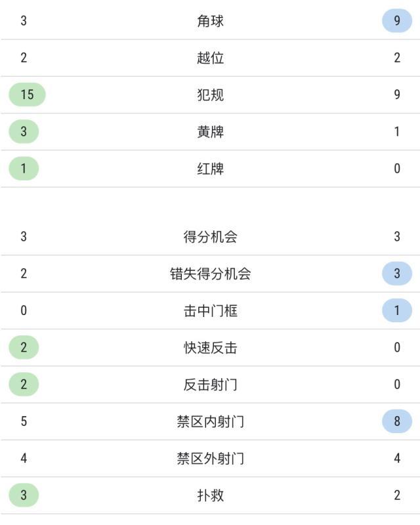Click the blue 1 badge for 击中门框
Image resolution: width=420 pixels, height=525 pixels.
(397, 310)
